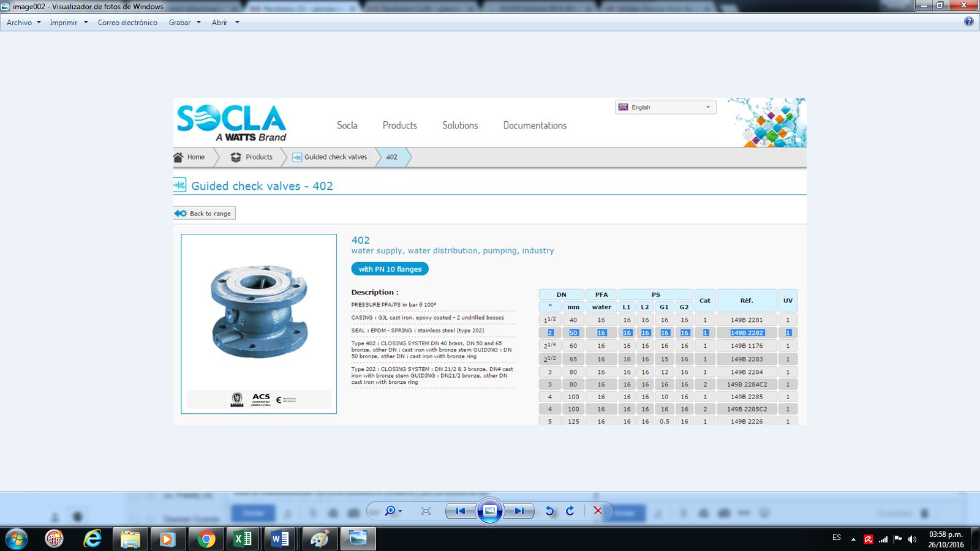Screen dimensions: 980x551
Task: Expand the Grabar menu
Action: click(x=185, y=23)
